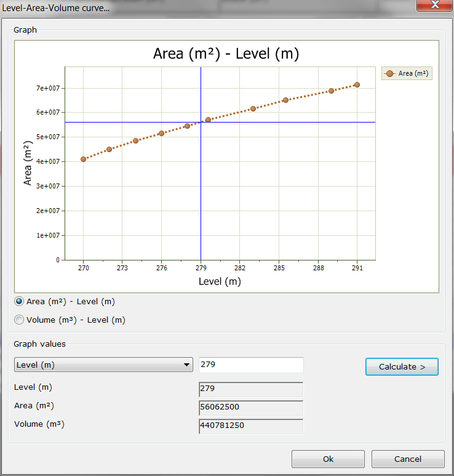The width and height of the screenshot is (454, 476).
Task: Click the Area (m²) legend marker
Action: [390, 73]
